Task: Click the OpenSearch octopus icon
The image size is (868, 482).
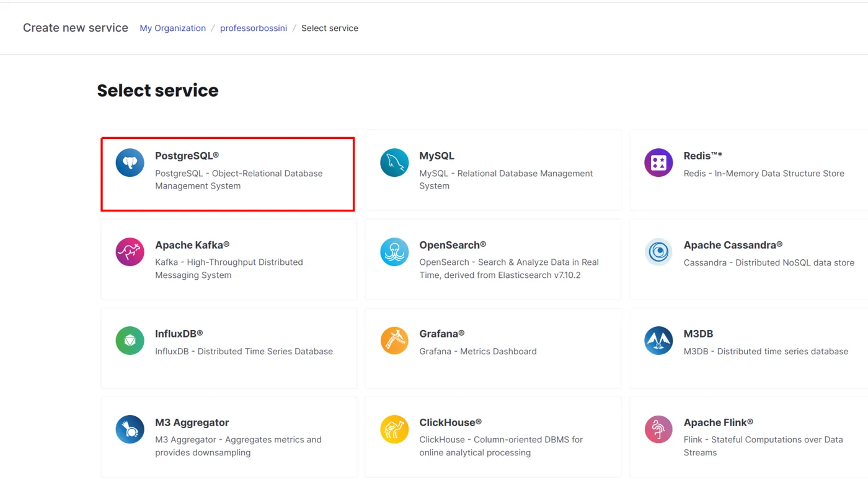Action: point(394,252)
